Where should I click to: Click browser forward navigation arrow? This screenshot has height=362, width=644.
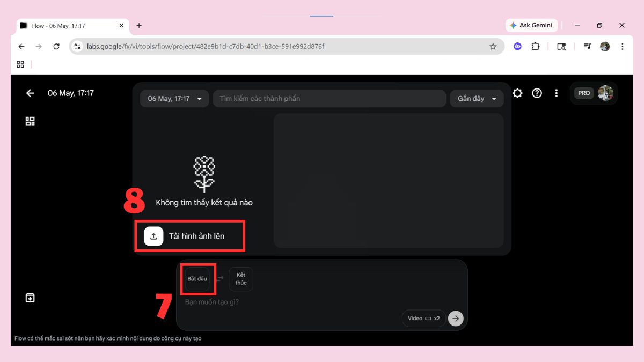coord(39,47)
